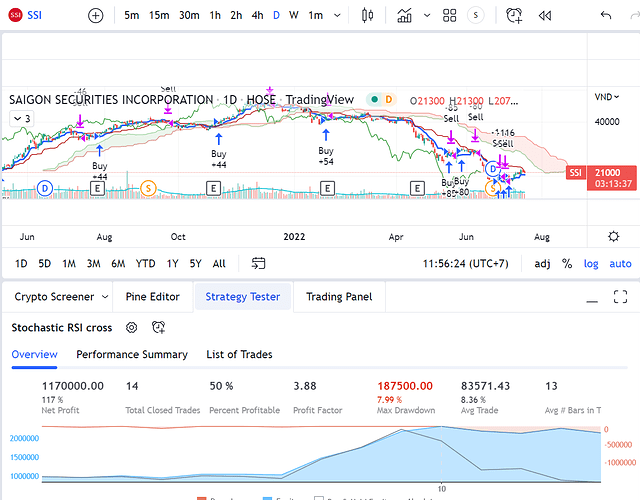Expand the timeframe list after 1m
Screen dimensions: 640x500
click(x=338, y=15)
